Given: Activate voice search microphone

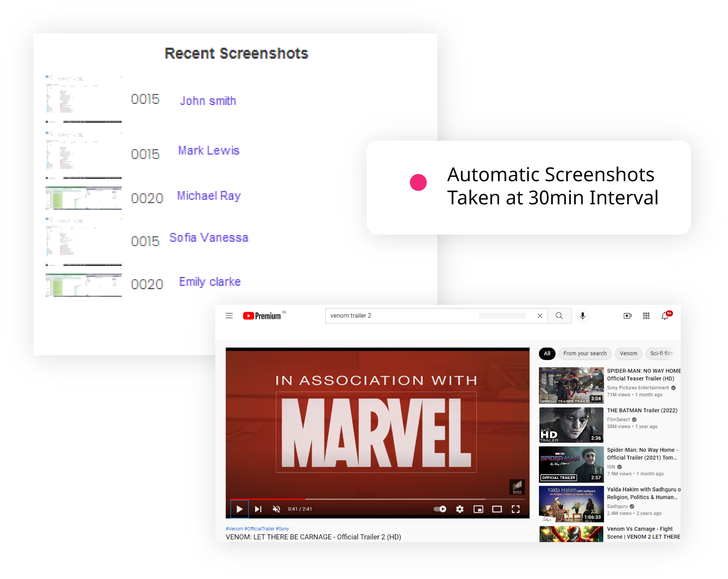Looking at the screenshot, I should [582, 316].
